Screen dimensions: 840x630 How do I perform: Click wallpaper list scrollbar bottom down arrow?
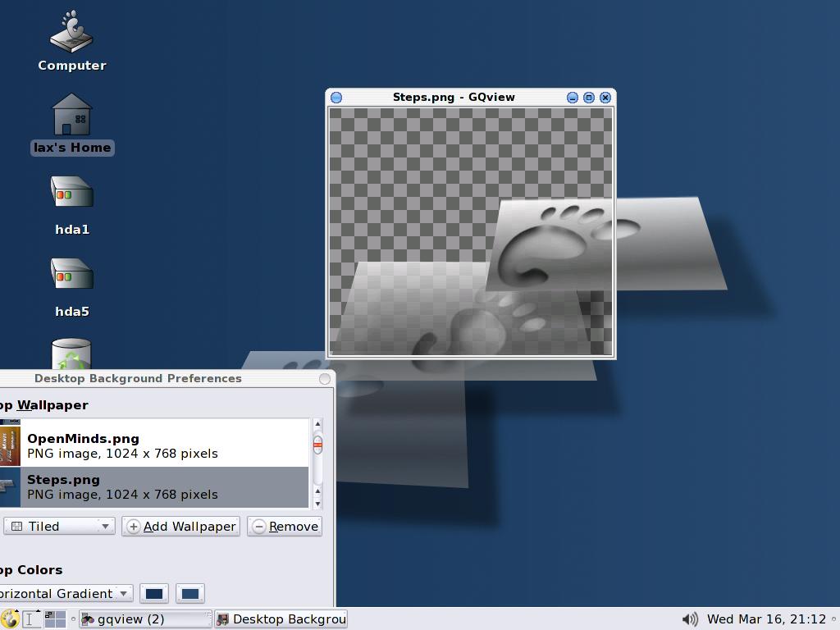(x=317, y=504)
